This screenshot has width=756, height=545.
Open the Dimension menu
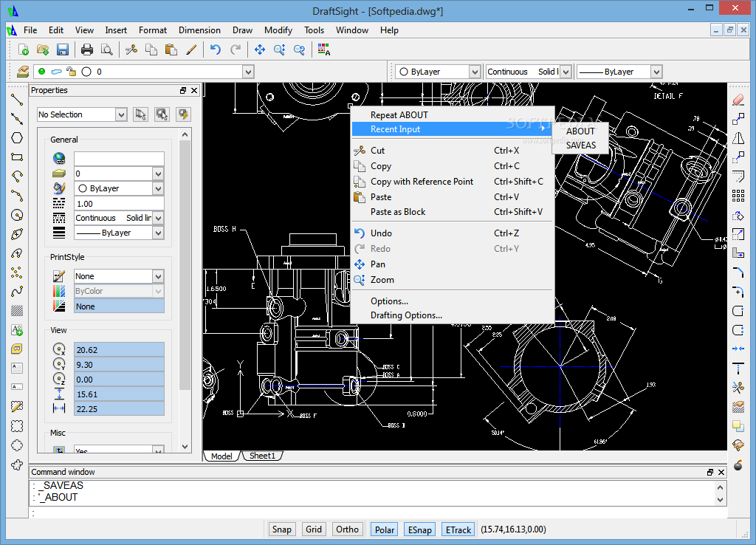click(x=199, y=30)
